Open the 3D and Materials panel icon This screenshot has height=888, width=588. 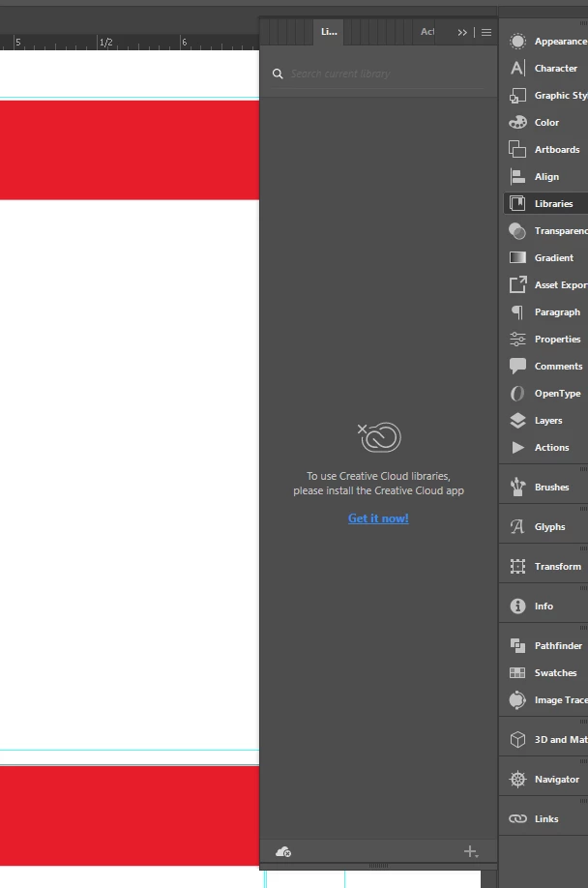(517, 740)
